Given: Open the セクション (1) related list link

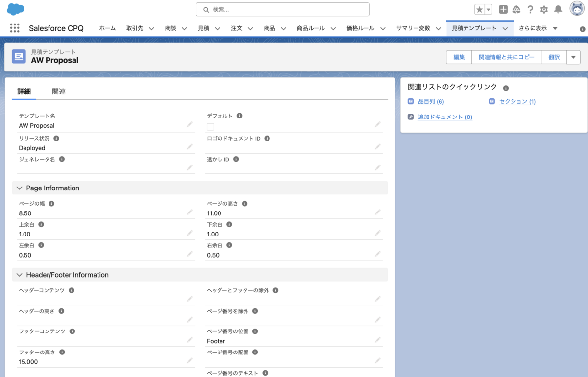Looking at the screenshot, I should click(517, 101).
